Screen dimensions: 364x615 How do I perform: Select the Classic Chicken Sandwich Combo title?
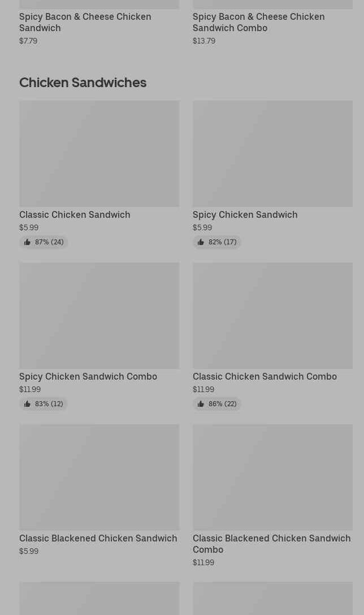click(265, 376)
